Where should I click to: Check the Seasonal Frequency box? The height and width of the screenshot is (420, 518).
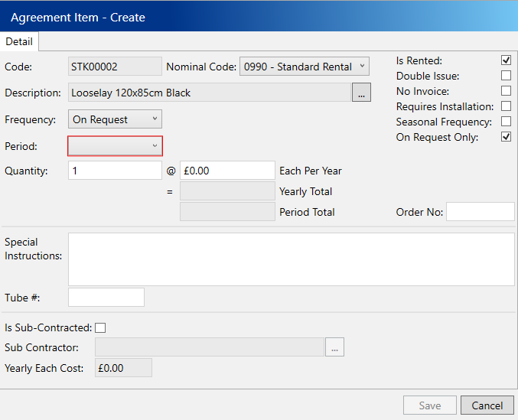[x=506, y=122]
